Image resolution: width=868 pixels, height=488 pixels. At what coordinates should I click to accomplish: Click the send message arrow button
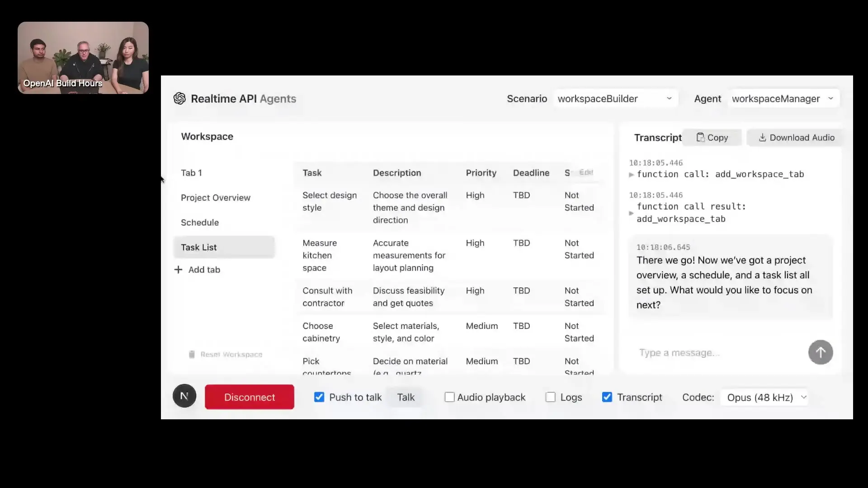click(x=820, y=352)
